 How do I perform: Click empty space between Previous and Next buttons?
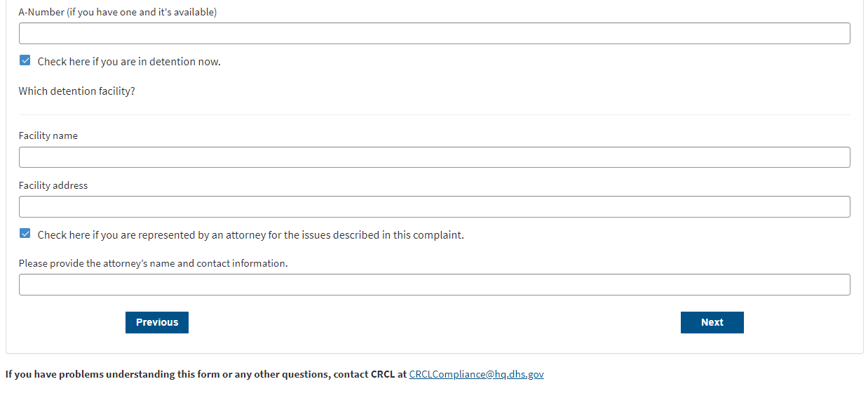click(434, 322)
